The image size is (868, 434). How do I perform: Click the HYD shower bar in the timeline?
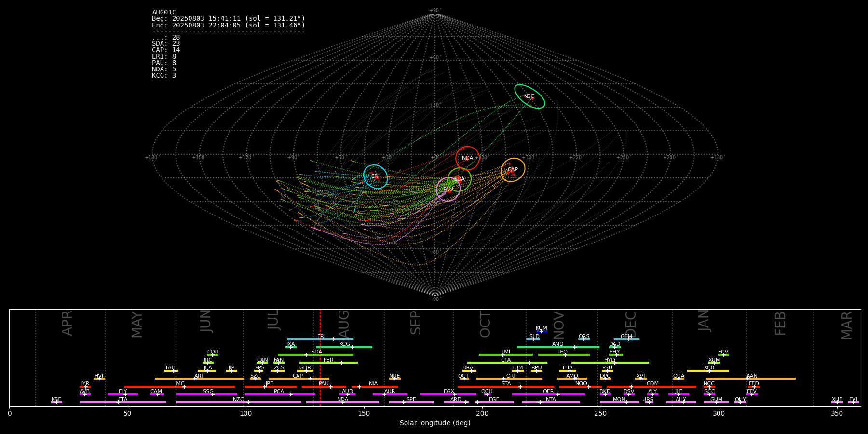(610, 363)
